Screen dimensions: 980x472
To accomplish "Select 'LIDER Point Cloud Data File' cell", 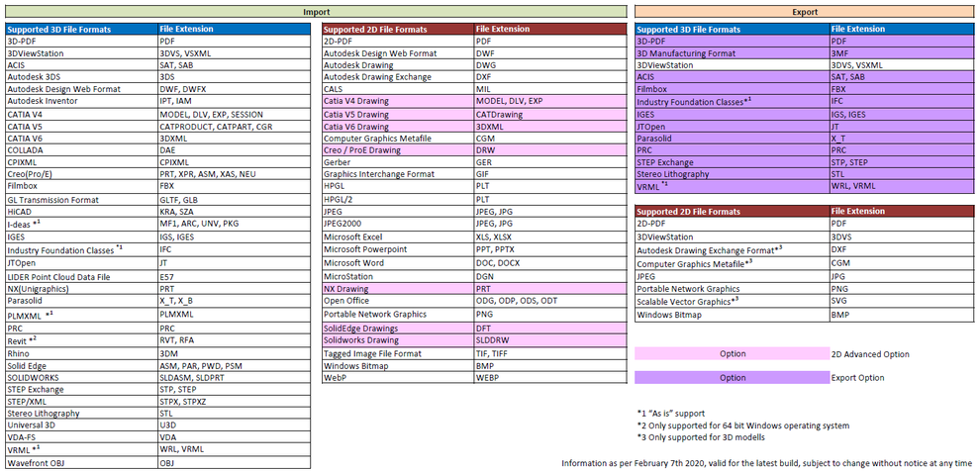I will [81, 277].
